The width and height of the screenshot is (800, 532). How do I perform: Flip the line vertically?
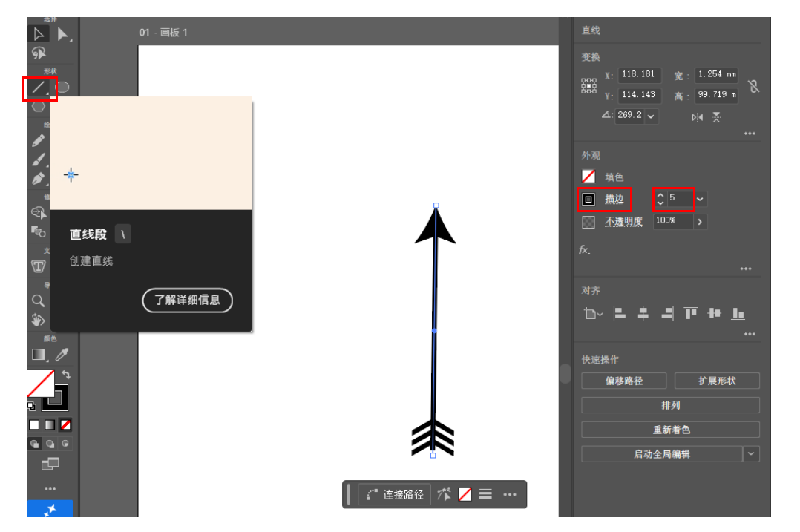(x=716, y=117)
